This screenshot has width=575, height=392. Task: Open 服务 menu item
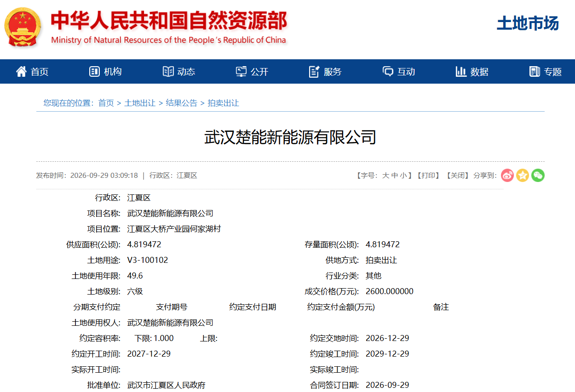pyautogui.click(x=333, y=72)
